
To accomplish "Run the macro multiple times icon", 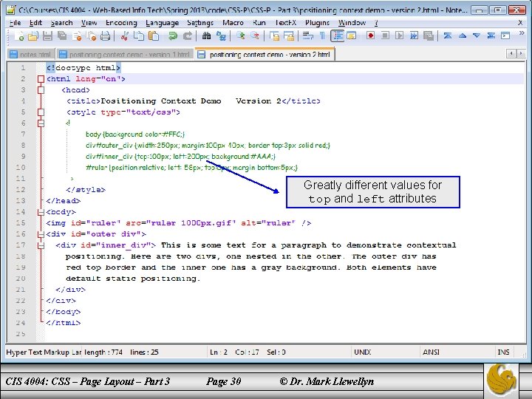I will coord(414,35).
